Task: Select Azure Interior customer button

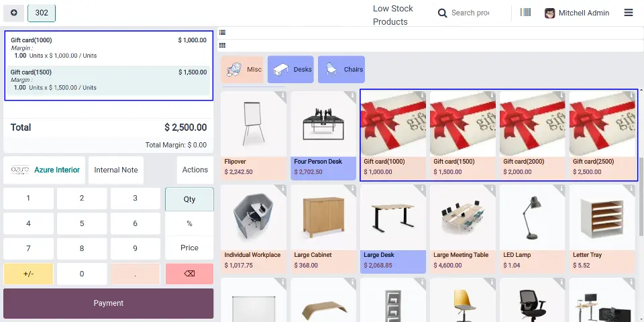Action: [44, 170]
